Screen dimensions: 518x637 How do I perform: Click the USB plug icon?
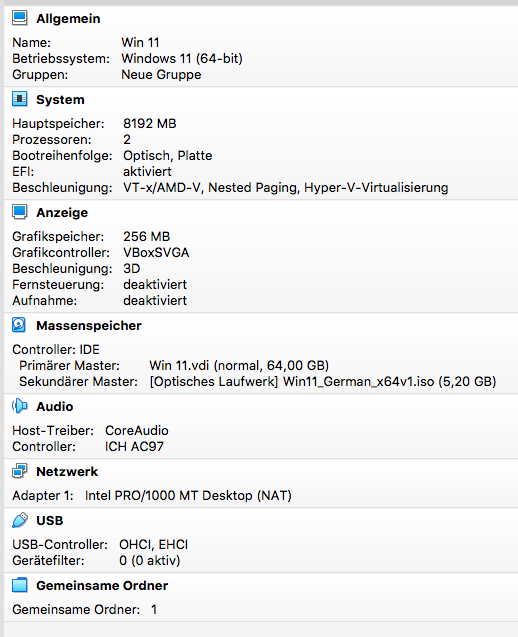(x=20, y=520)
